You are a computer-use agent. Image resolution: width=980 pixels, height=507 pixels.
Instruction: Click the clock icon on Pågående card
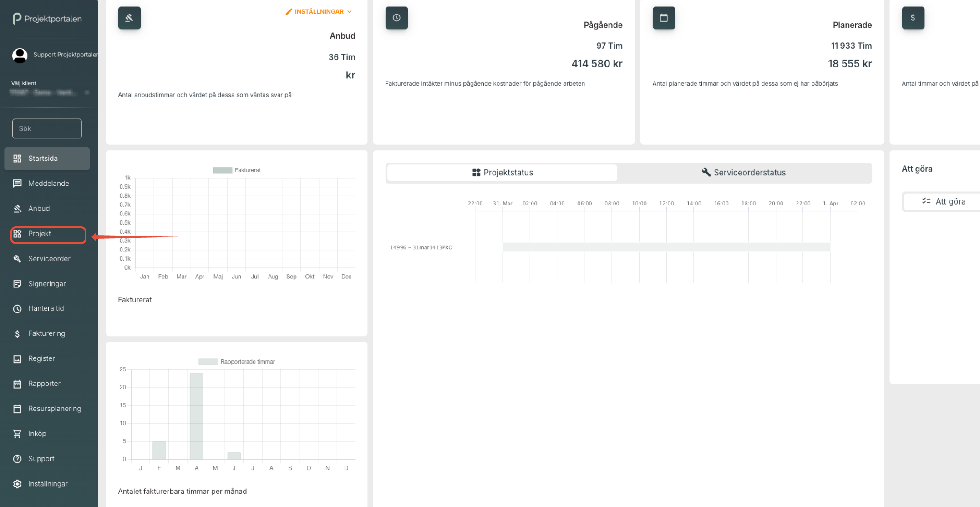pyautogui.click(x=396, y=18)
